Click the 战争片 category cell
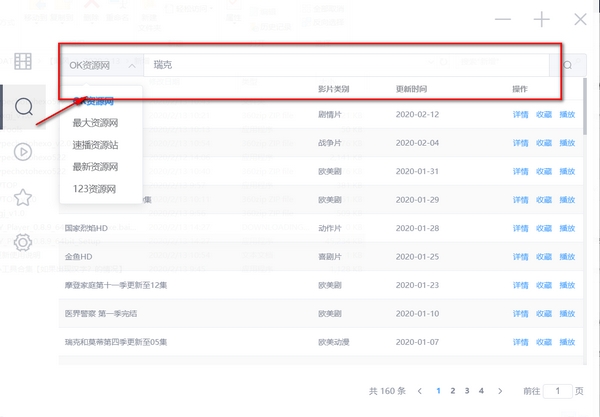Image resolution: width=600 pixels, height=417 pixels. (x=329, y=143)
